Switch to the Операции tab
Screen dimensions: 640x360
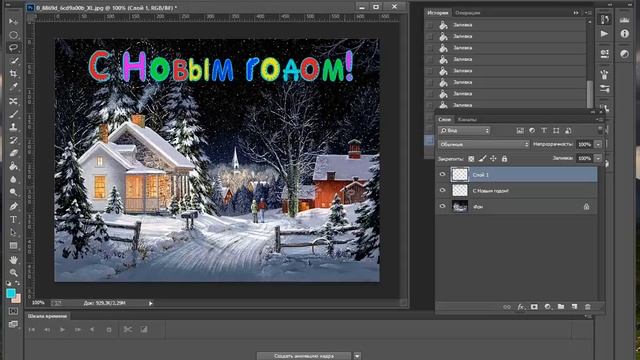pos(467,13)
